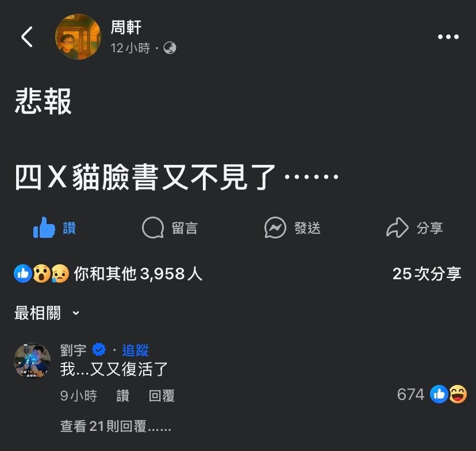Open the three-dot post options menu
Viewport: 476px width, 451px height.
pyautogui.click(x=448, y=37)
